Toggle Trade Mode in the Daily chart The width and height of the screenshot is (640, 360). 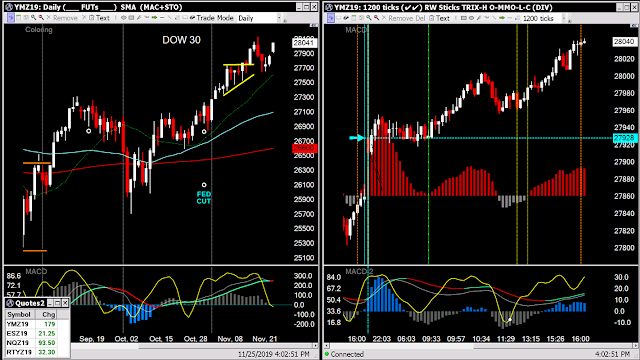[x=212, y=18]
